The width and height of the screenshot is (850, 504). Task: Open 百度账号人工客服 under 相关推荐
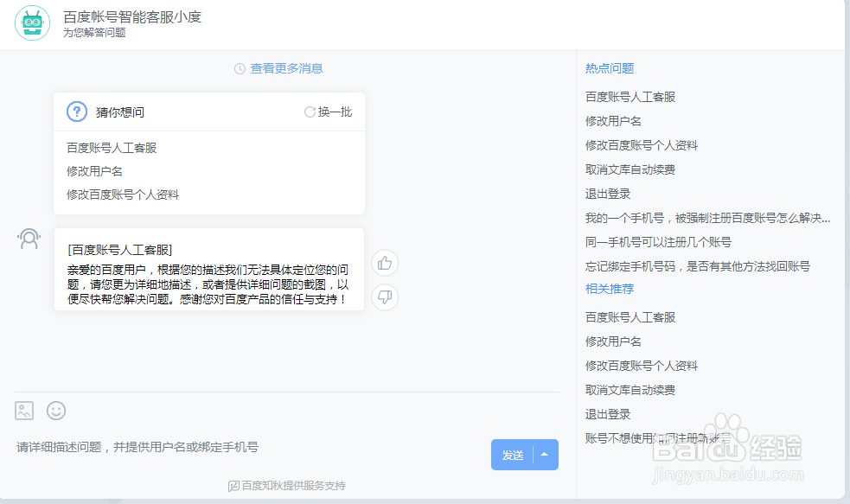(x=630, y=317)
